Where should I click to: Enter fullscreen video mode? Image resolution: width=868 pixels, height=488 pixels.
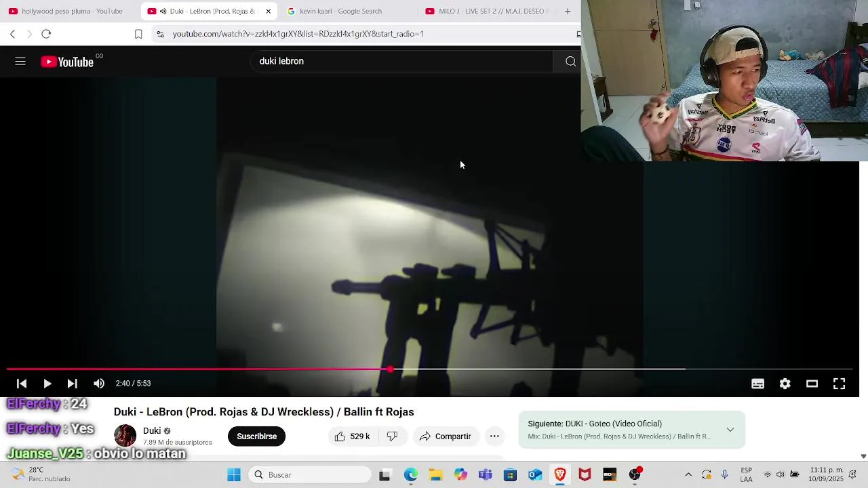pos(839,384)
